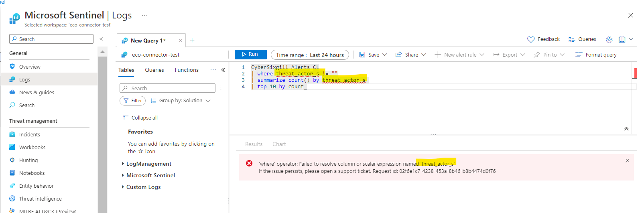Click Share in the toolbar

(407, 55)
